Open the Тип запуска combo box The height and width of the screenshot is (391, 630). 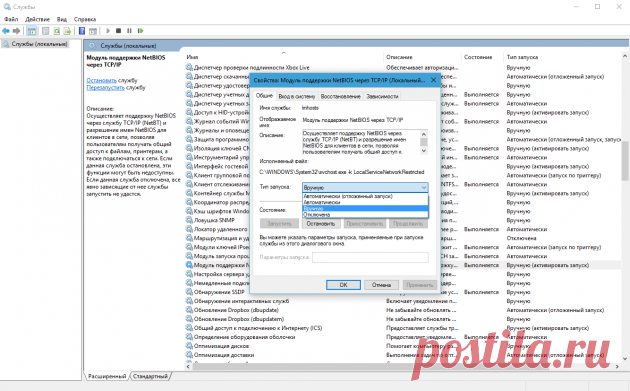pos(365,188)
